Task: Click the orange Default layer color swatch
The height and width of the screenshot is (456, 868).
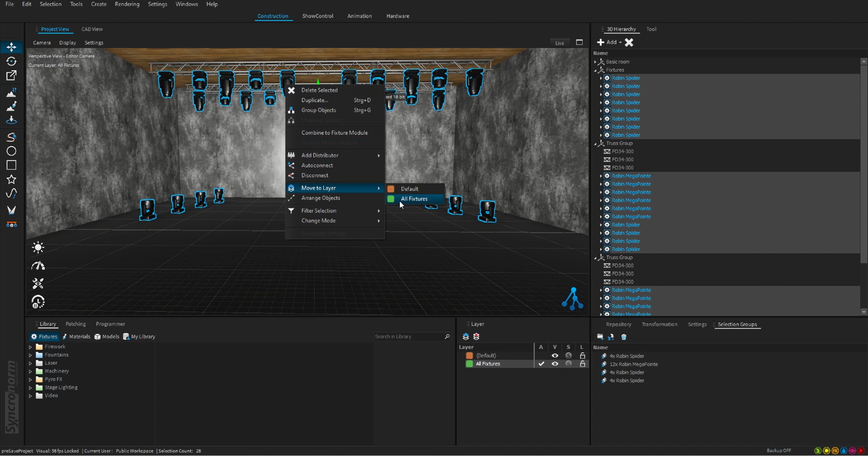Action: (469, 356)
